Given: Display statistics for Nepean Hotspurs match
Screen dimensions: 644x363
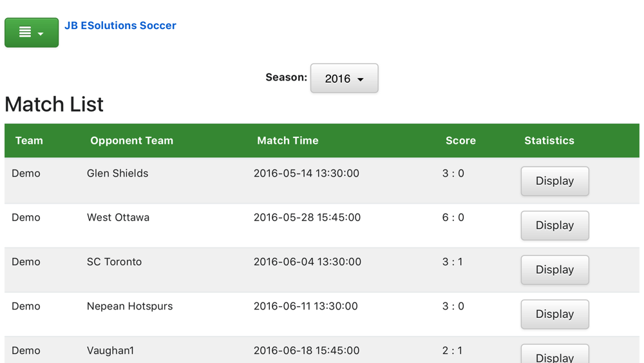Looking at the screenshot, I should (x=554, y=314).
